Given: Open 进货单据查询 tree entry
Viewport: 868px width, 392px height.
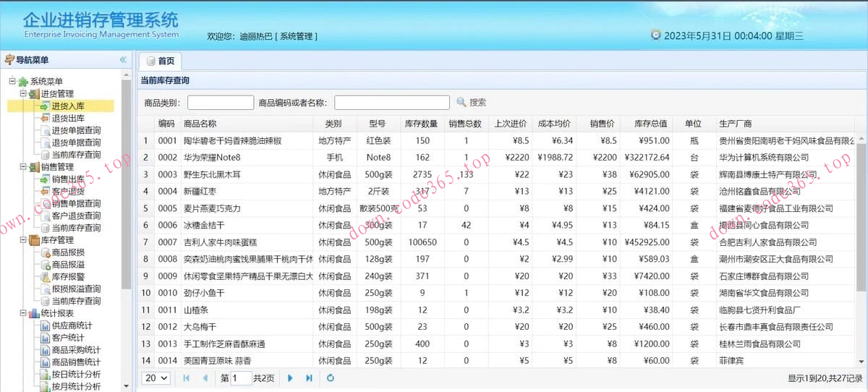Looking at the screenshot, I should tap(75, 130).
